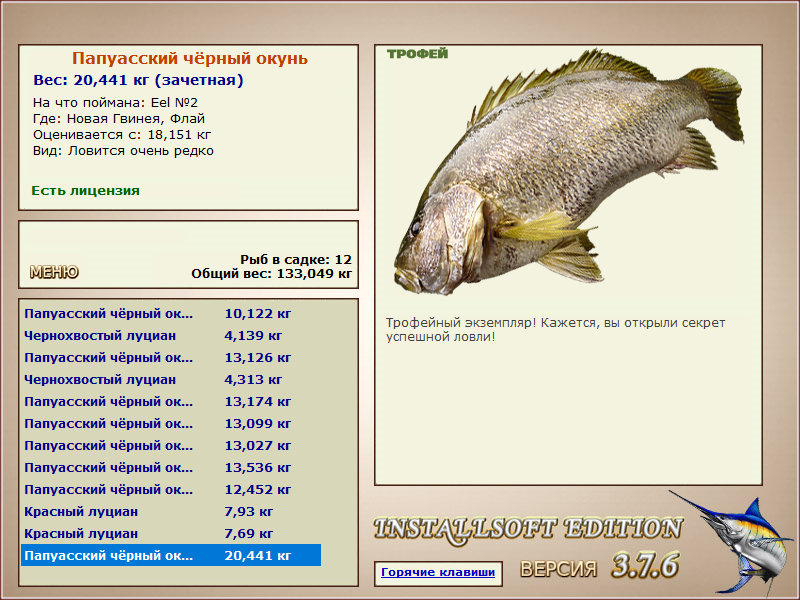
Task: Click the ТРОФЕЙ label
Action: coord(417,54)
